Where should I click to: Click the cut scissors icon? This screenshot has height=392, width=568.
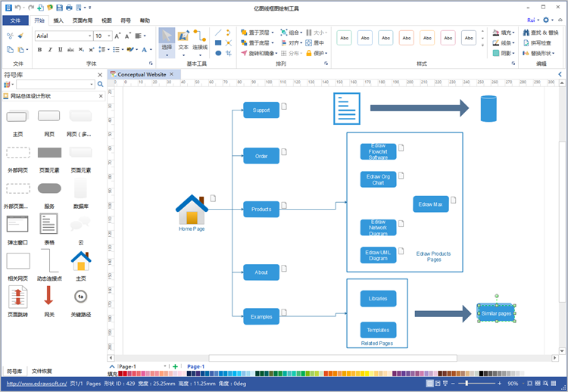[x=10, y=36]
